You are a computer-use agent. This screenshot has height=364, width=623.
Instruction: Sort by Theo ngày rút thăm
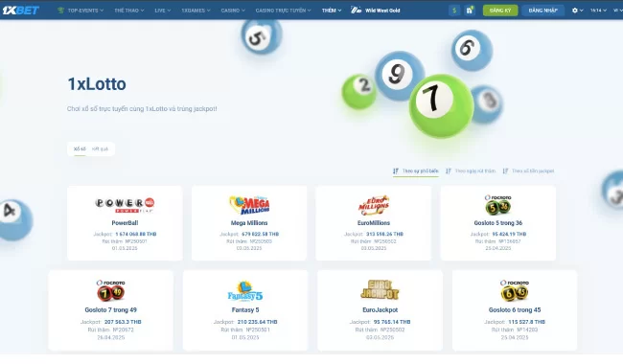pos(471,171)
